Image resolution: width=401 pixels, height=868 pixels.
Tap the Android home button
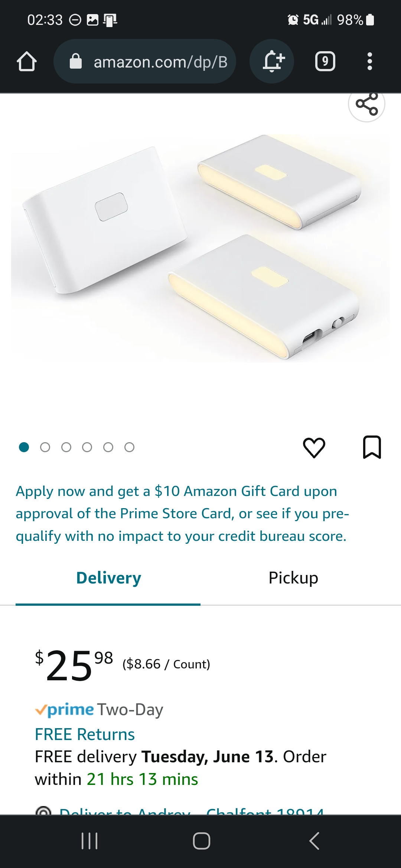201,841
